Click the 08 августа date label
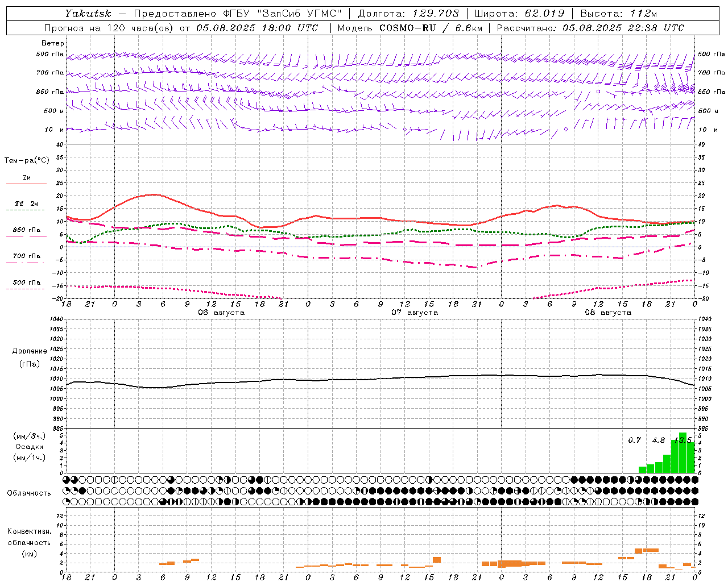Screen dimensions: 728x582 click(608, 313)
